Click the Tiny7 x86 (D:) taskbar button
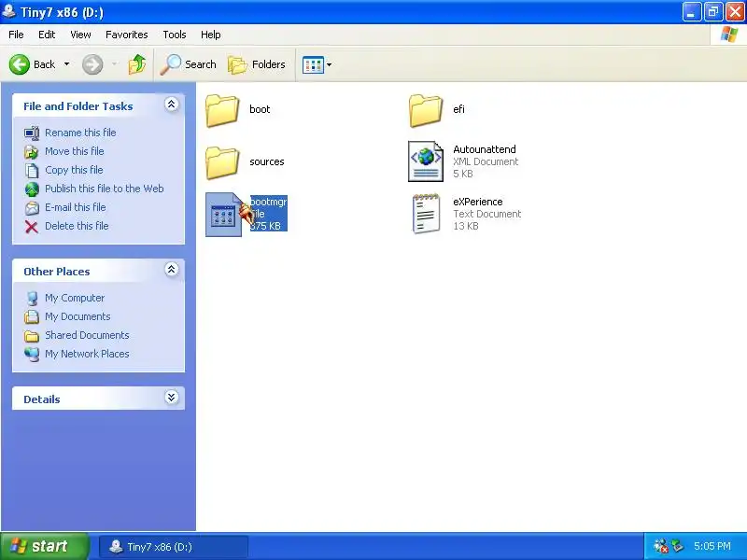This screenshot has height=560, width=747. [x=174, y=546]
